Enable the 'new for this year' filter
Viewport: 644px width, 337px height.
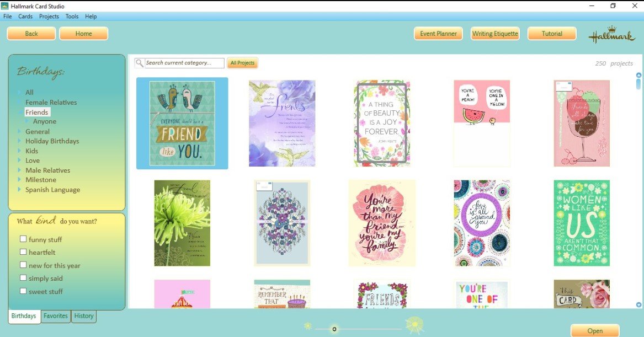pos(23,265)
